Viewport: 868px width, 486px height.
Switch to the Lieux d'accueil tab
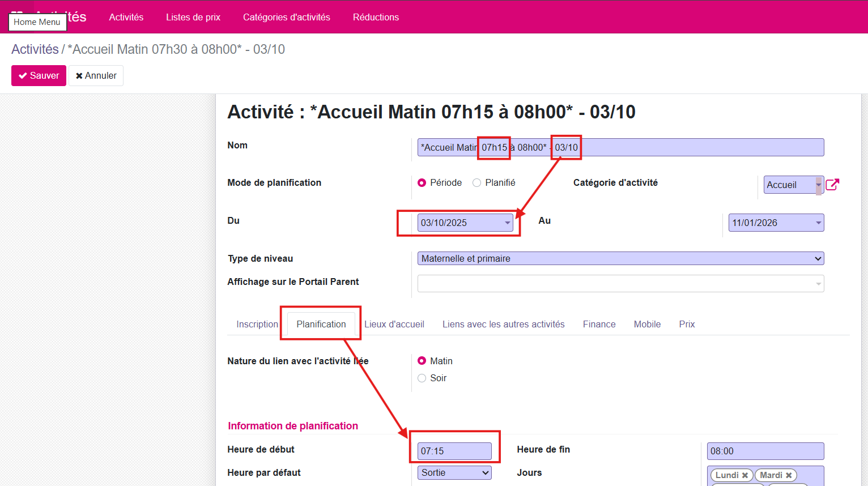[394, 324]
